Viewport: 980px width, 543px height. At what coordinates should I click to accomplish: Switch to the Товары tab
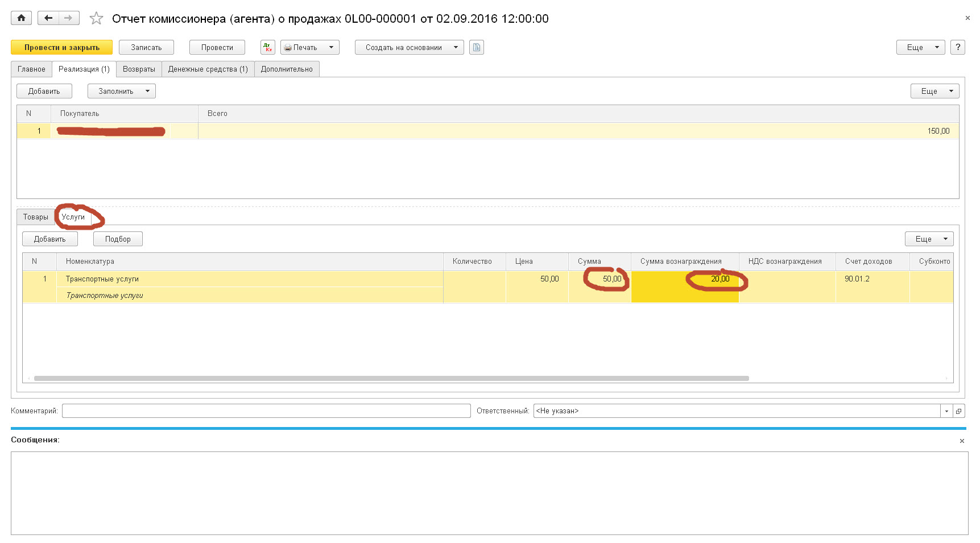pos(35,217)
